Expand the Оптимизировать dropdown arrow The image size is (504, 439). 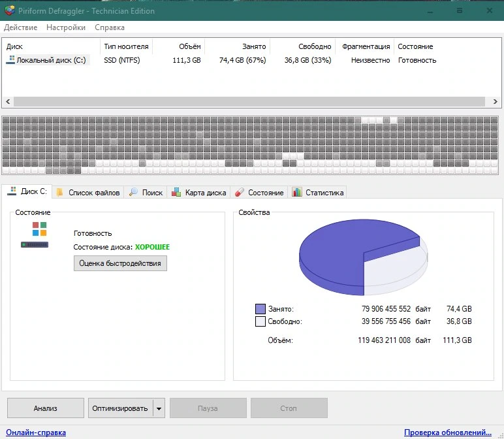pyautogui.click(x=159, y=408)
